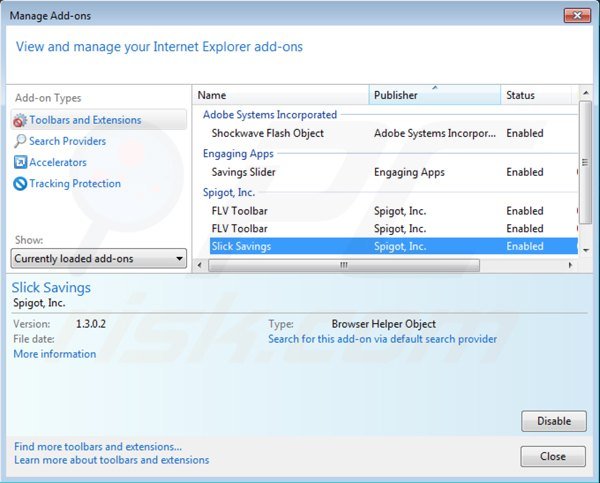Sort the list by Status column
Viewport: 600px width, 483px height.
(536, 95)
